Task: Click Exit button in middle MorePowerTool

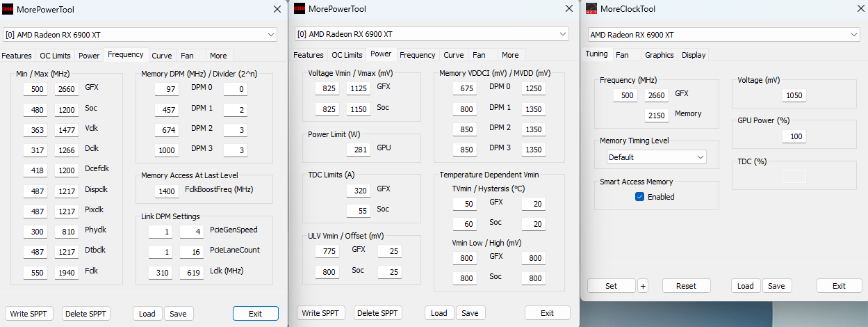Action: pos(548,313)
